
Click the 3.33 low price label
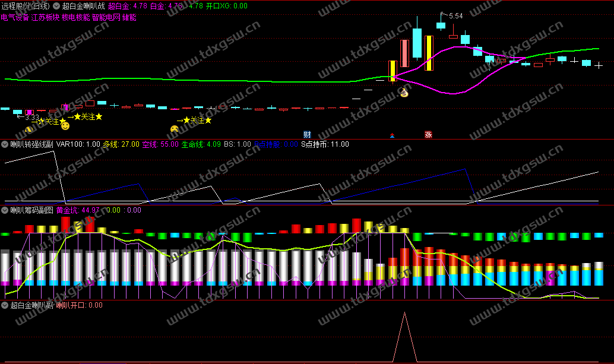[x=32, y=118]
